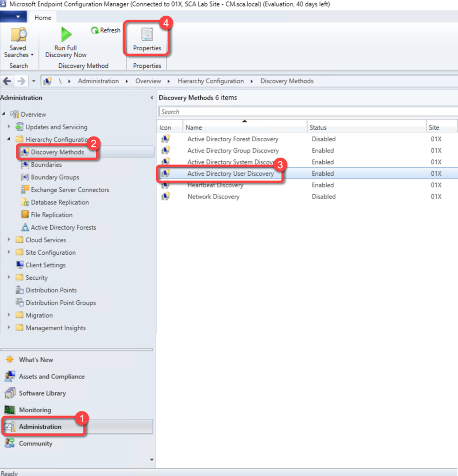Select the Heartbeat Discovery row
This screenshot has height=476, width=458.
(215, 185)
